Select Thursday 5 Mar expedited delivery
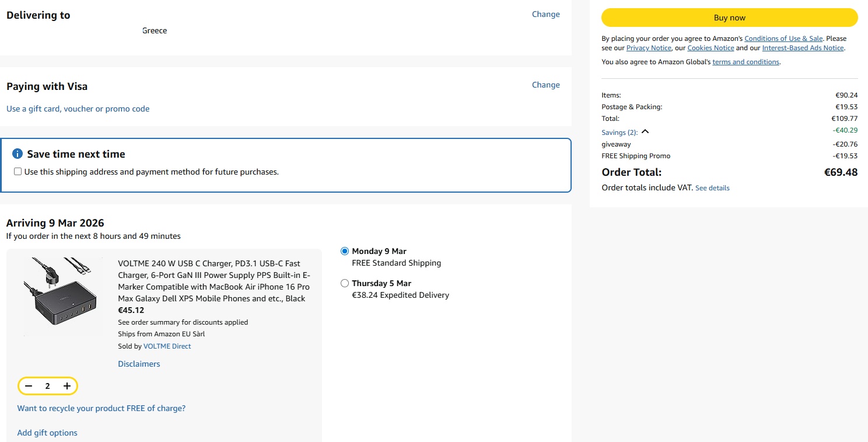Viewport: 868px width, 442px height. point(345,283)
